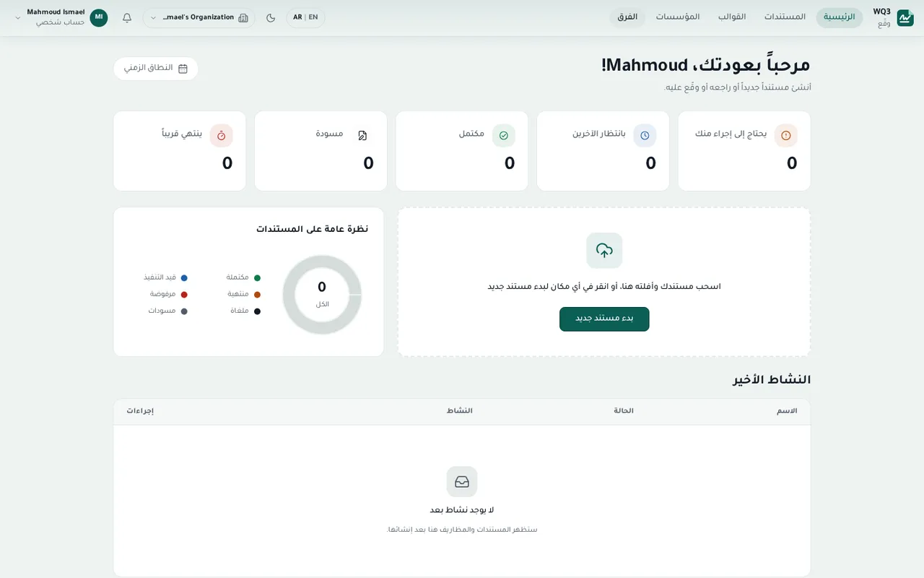The height and width of the screenshot is (578, 924).
Task: Click the بانتظار الآخرين clock icon
Action: (645, 135)
